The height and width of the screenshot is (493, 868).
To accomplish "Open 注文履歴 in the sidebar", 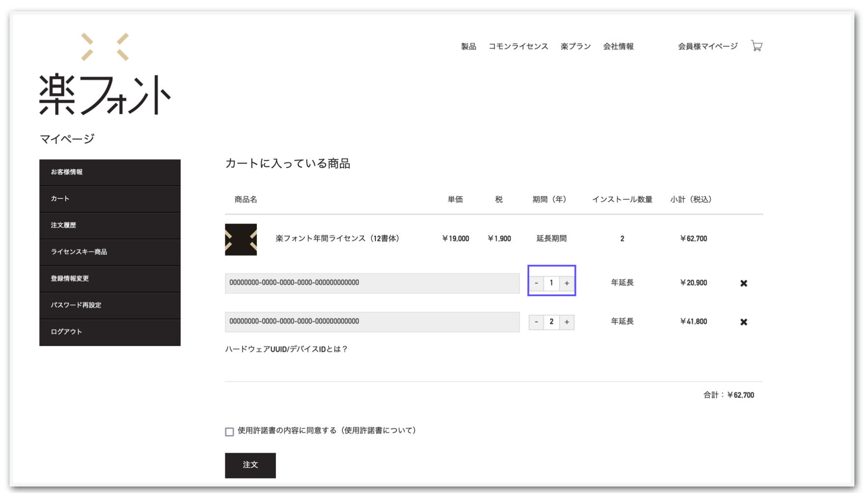I will [109, 225].
